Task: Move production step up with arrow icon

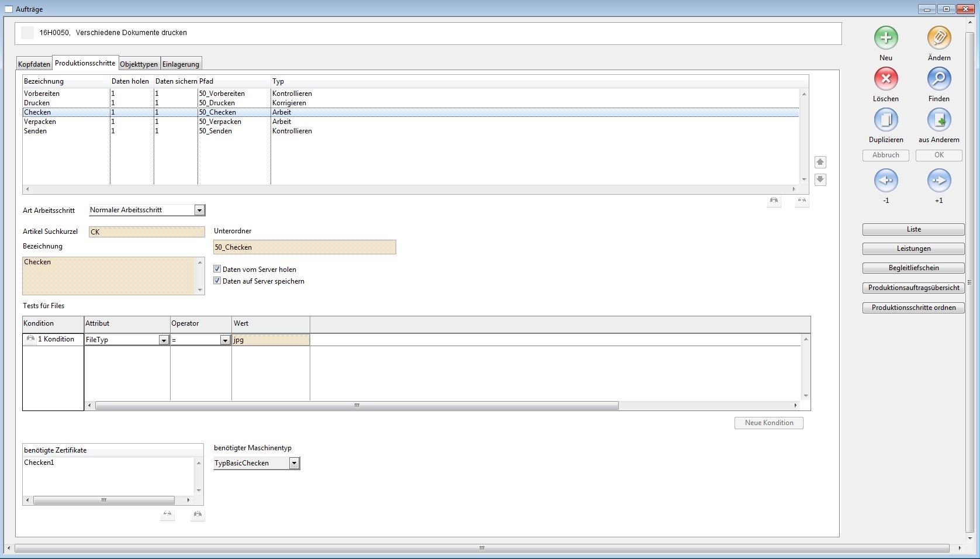Action: click(x=820, y=162)
